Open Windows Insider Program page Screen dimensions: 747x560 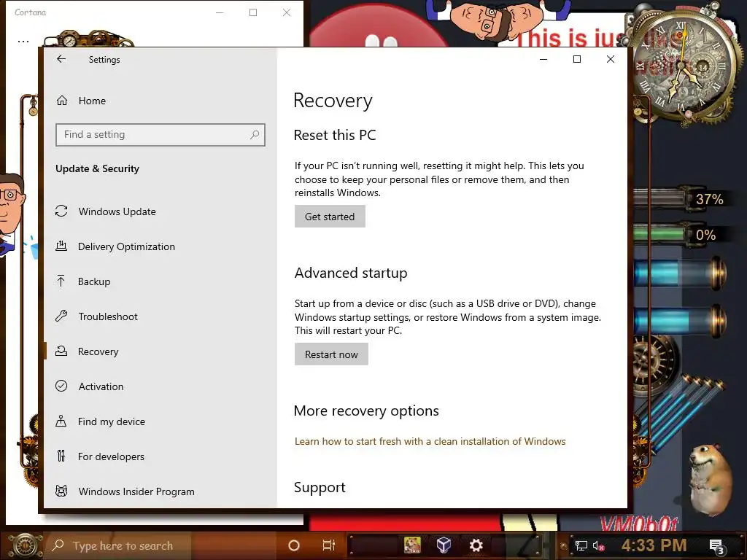click(160, 491)
